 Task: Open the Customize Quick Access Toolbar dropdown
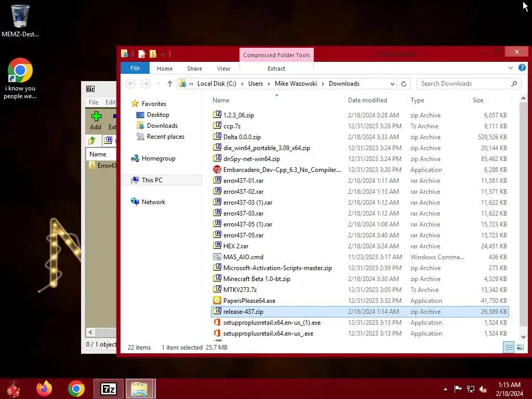pyautogui.click(x=163, y=54)
